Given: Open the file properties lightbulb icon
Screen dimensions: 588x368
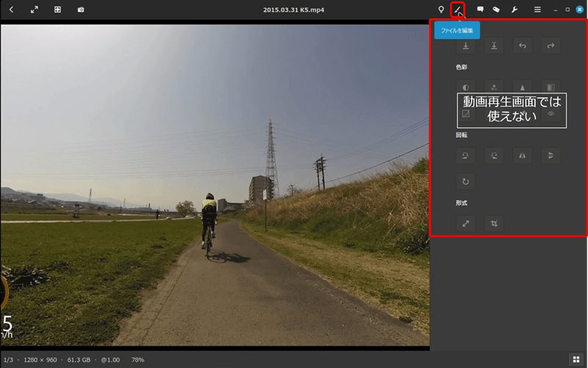Looking at the screenshot, I should (441, 10).
